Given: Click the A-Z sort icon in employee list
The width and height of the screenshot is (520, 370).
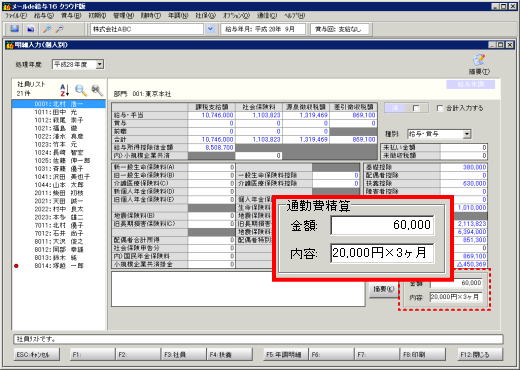Looking at the screenshot, I should [x=64, y=90].
